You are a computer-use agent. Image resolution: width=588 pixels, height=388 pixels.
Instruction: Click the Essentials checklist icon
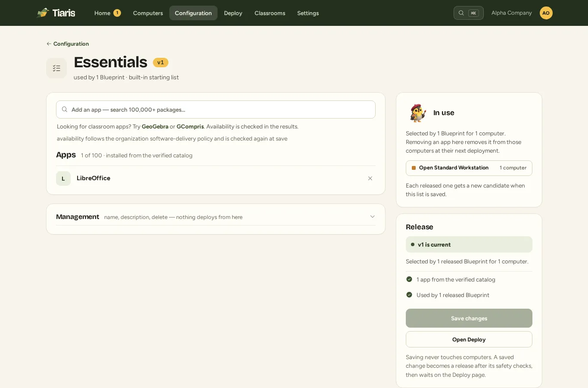point(56,68)
